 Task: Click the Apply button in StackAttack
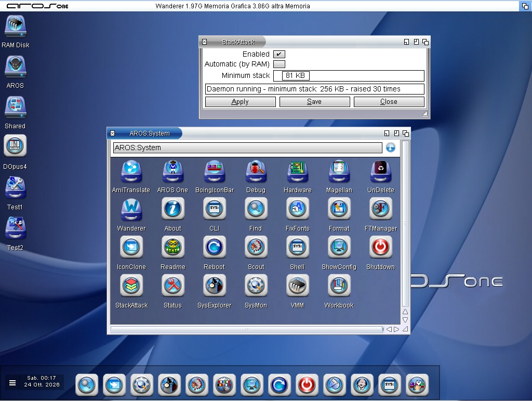point(240,102)
